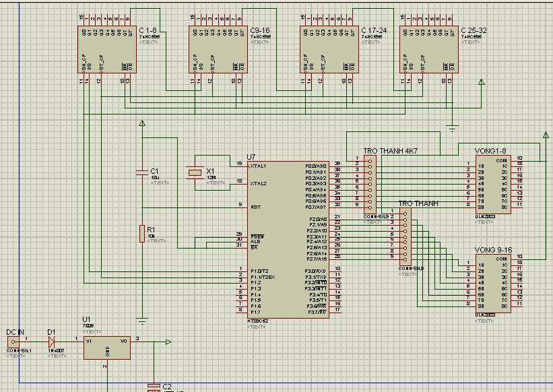Click the 'PSEN' pin label on U7
This screenshot has width=553, height=392.
(x=257, y=236)
